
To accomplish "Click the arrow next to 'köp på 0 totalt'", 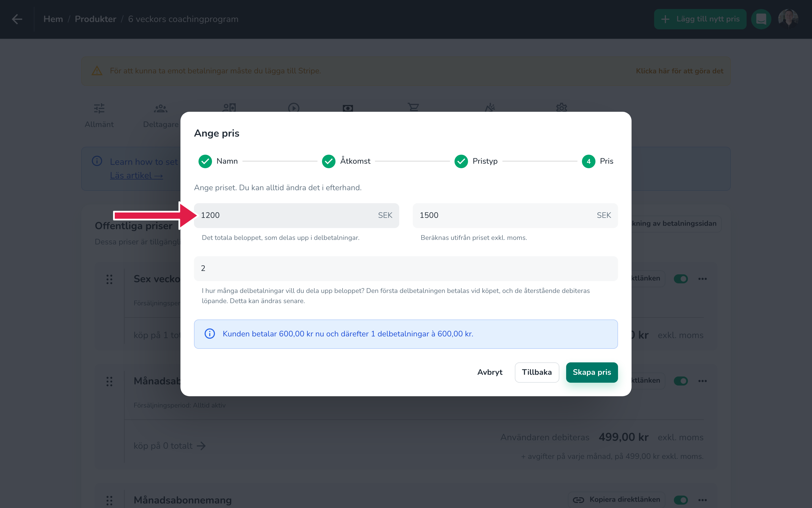I will click(x=201, y=446).
